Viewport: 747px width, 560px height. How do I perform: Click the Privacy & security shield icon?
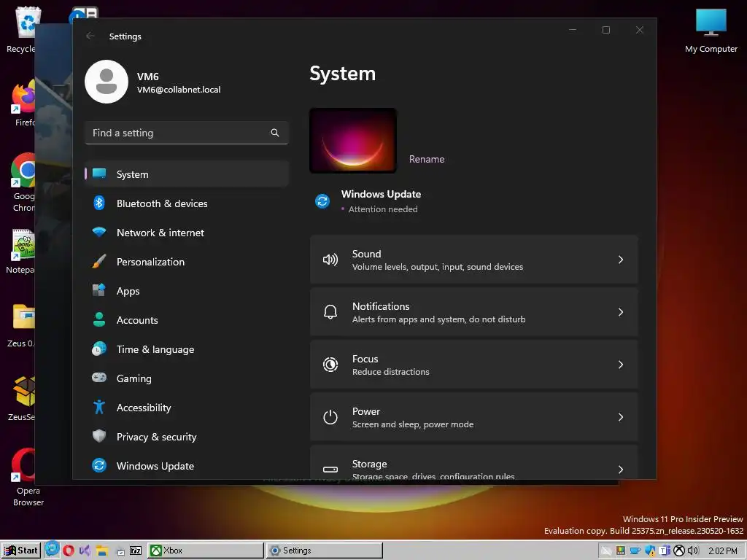(99, 436)
